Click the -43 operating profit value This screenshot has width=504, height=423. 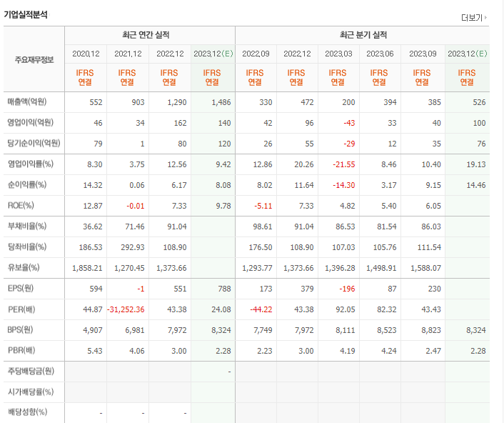point(349,123)
